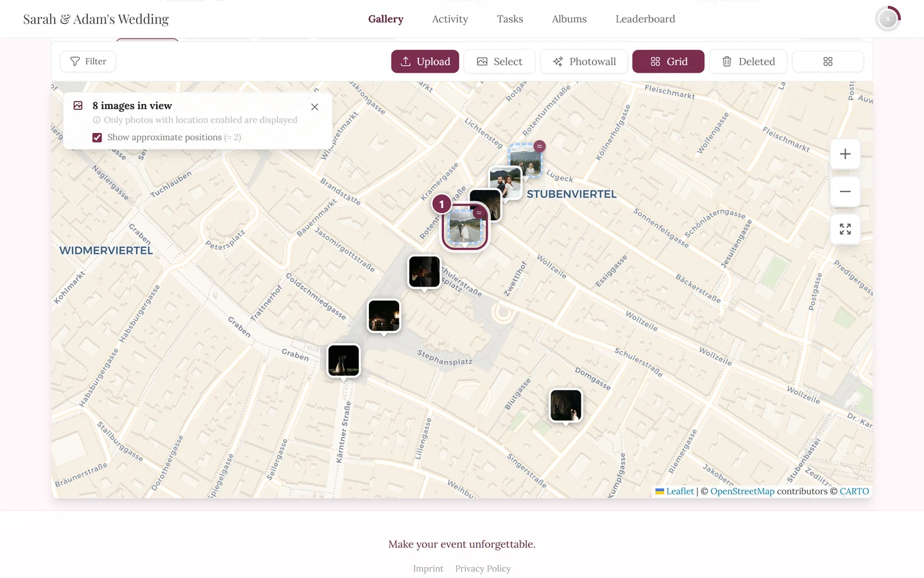The height and width of the screenshot is (578, 924).
Task: Open the Activity tab
Action: pos(450,19)
